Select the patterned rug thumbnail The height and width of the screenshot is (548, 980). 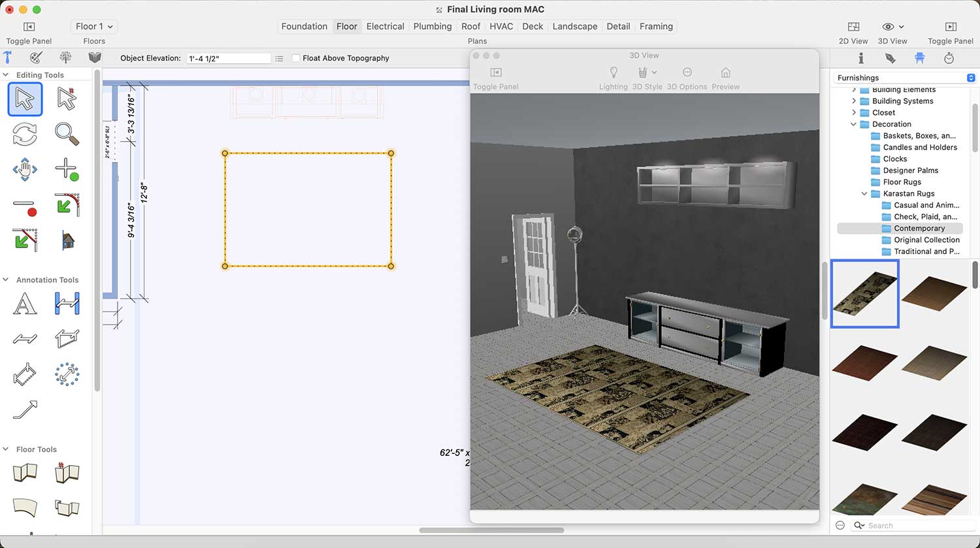tap(864, 293)
